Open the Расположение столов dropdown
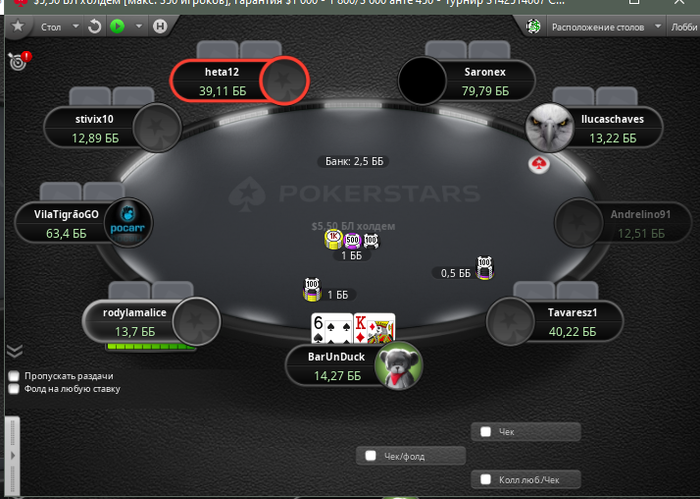The width and height of the screenshot is (700, 499). tap(606, 27)
